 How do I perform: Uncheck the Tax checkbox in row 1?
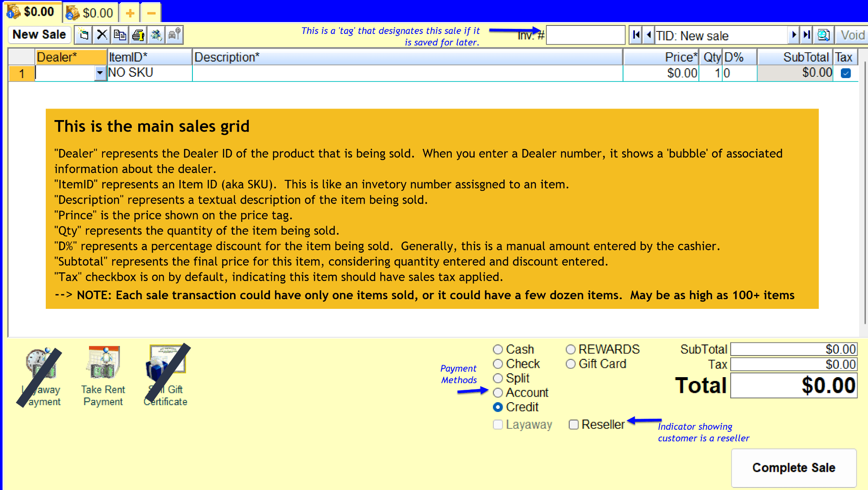[x=846, y=73]
